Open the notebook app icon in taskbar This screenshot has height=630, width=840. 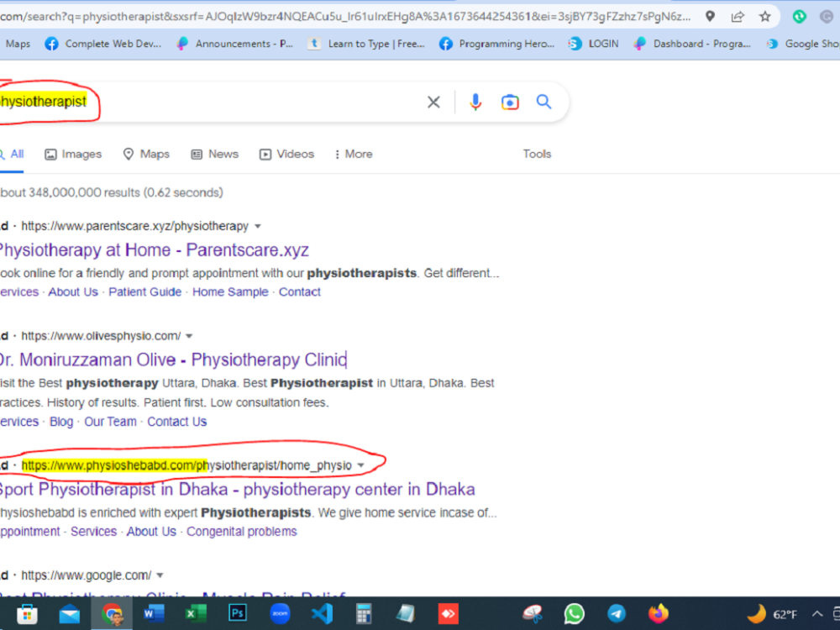(406, 614)
